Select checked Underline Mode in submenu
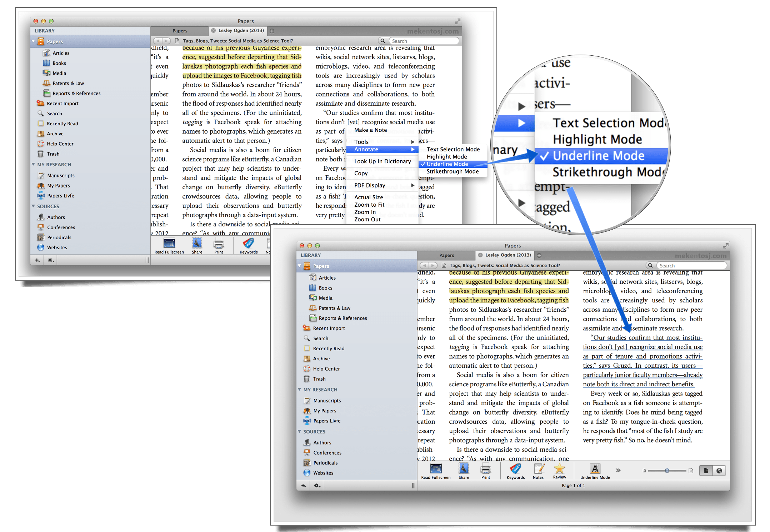Screen dimensions: 770x532 coord(452,164)
